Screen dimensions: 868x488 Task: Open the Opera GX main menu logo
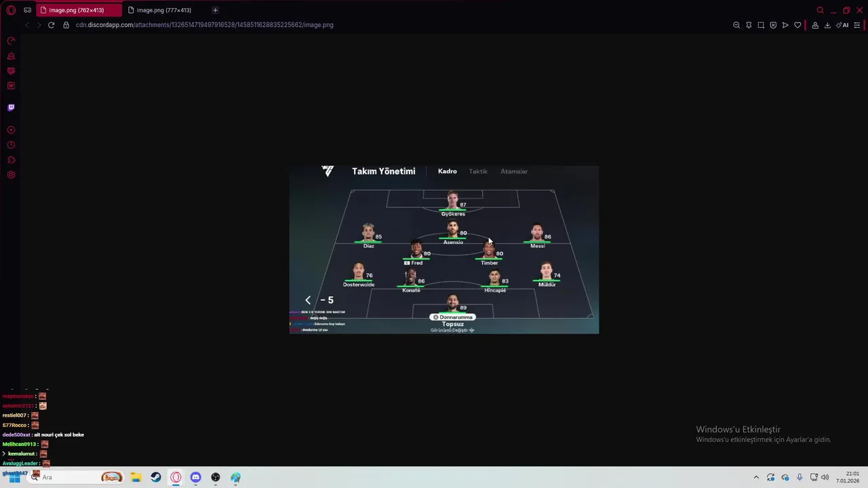tap(11, 10)
